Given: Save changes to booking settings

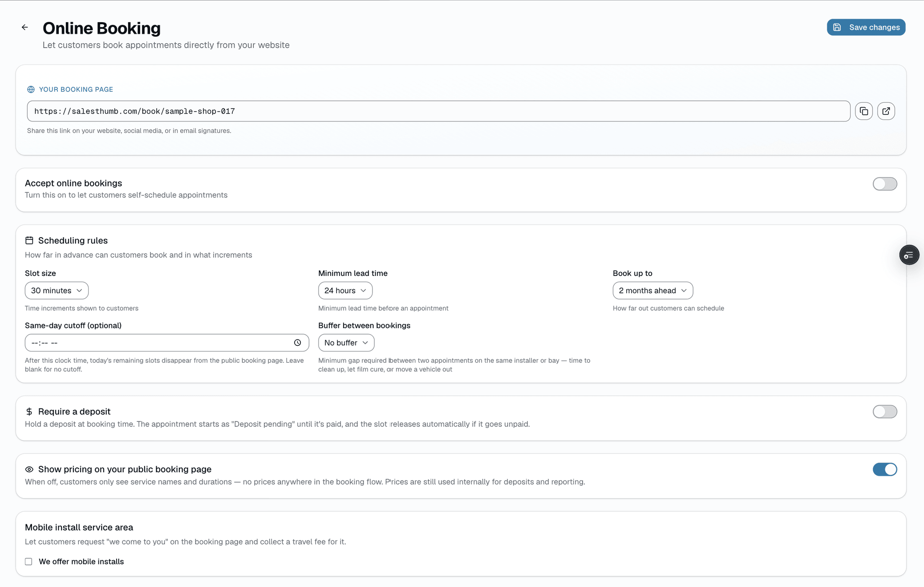Looking at the screenshot, I should pos(866,27).
